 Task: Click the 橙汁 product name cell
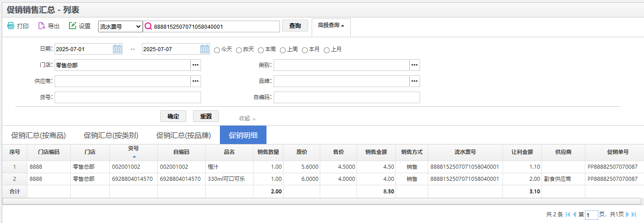point(229,167)
